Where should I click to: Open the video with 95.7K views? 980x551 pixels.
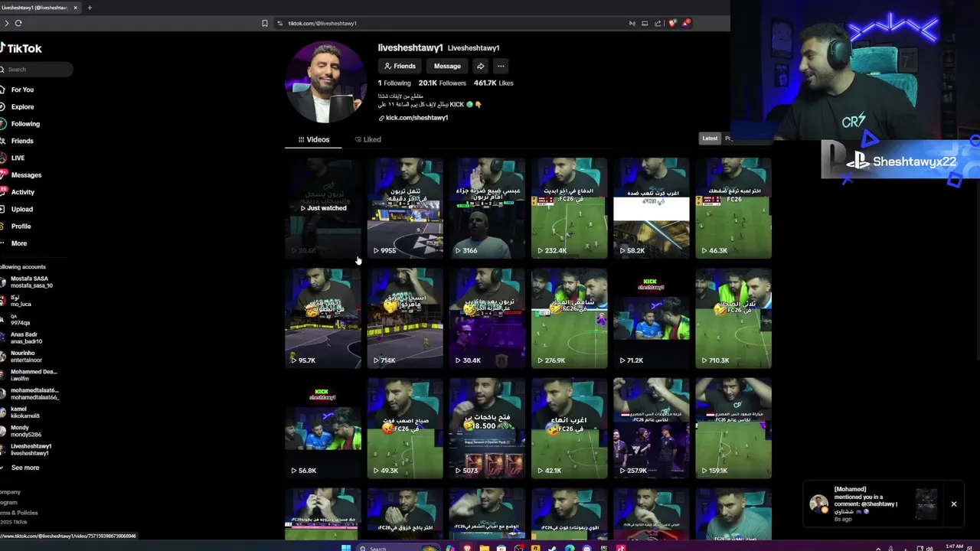tap(323, 318)
